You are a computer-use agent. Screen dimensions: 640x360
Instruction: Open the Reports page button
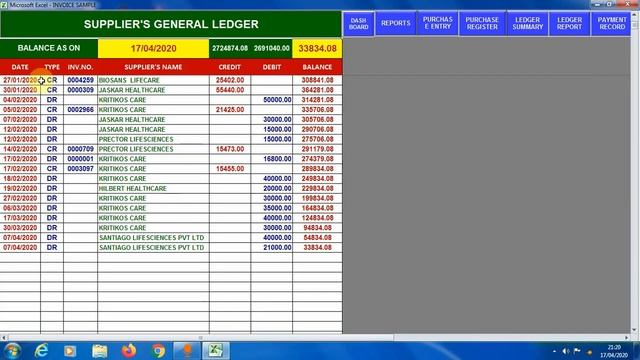tap(396, 23)
